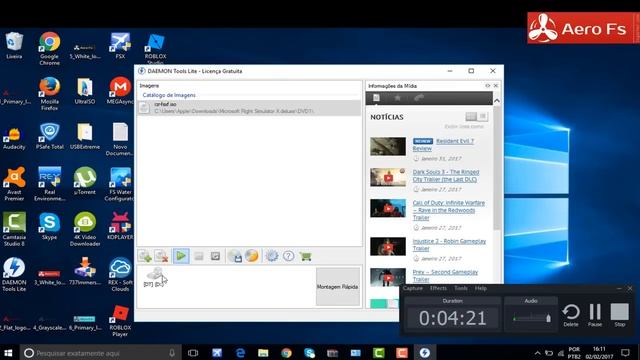Viewport: 640px width, 360px height.
Task: Open MEGAsync desktop icon
Action: point(120,91)
